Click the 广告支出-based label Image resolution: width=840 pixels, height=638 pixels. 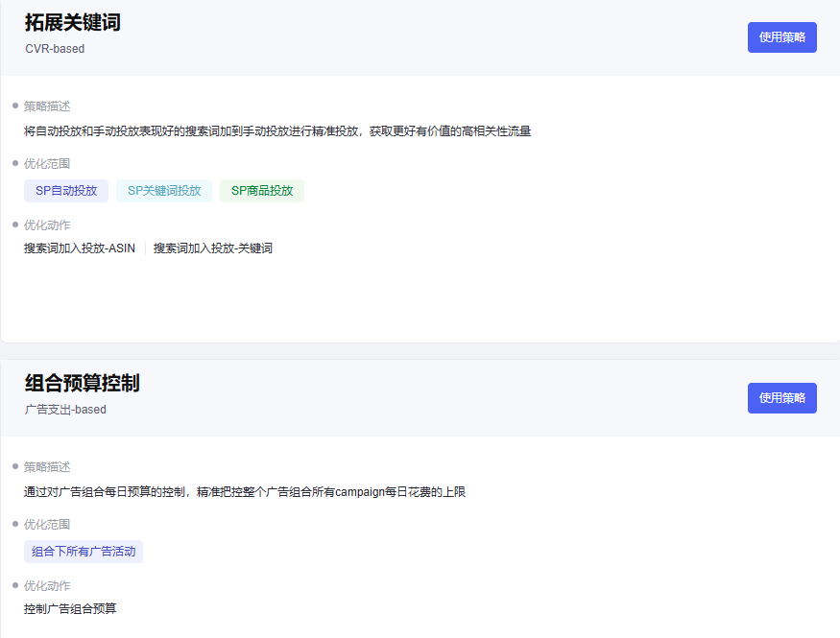pos(65,409)
